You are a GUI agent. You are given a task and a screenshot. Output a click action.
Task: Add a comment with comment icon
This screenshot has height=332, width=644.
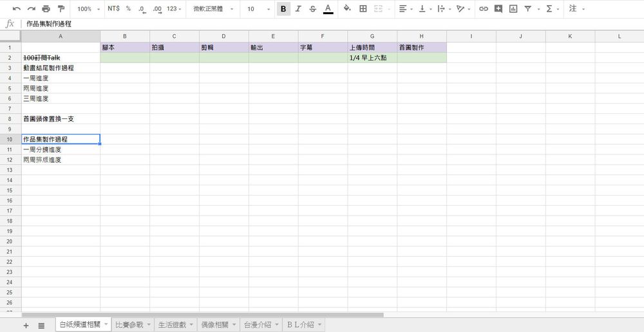click(498, 9)
